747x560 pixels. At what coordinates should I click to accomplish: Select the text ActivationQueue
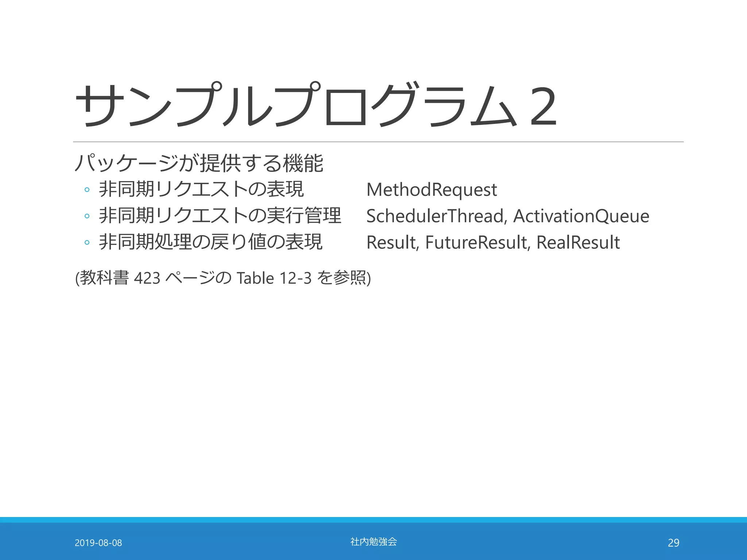(581, 216)
